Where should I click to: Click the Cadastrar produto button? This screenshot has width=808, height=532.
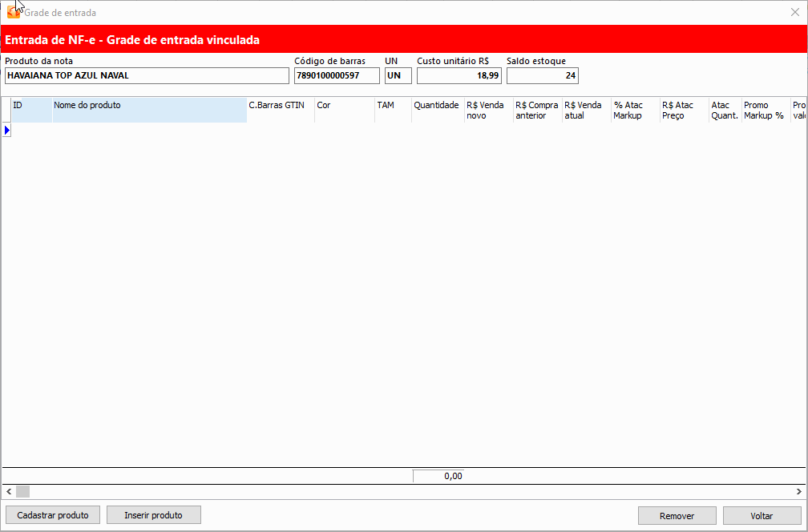coord(53,515)
